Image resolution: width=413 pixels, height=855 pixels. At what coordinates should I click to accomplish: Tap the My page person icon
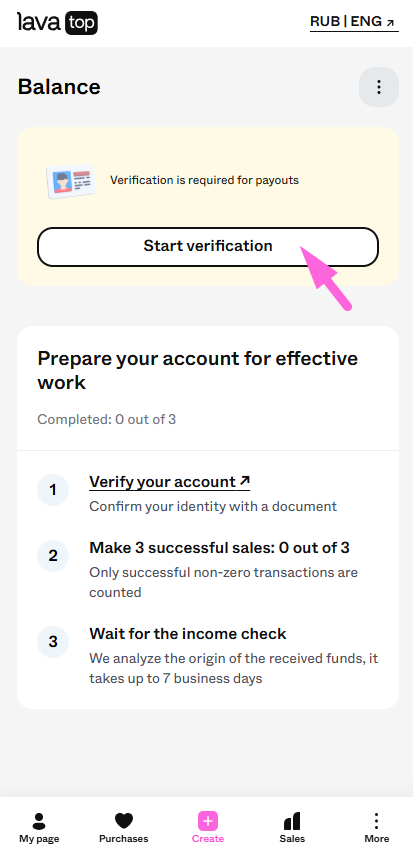(x=39, y=821)
